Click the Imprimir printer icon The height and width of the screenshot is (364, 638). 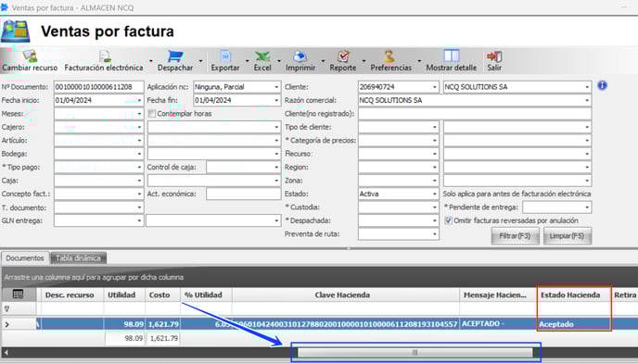coord(300,56)
